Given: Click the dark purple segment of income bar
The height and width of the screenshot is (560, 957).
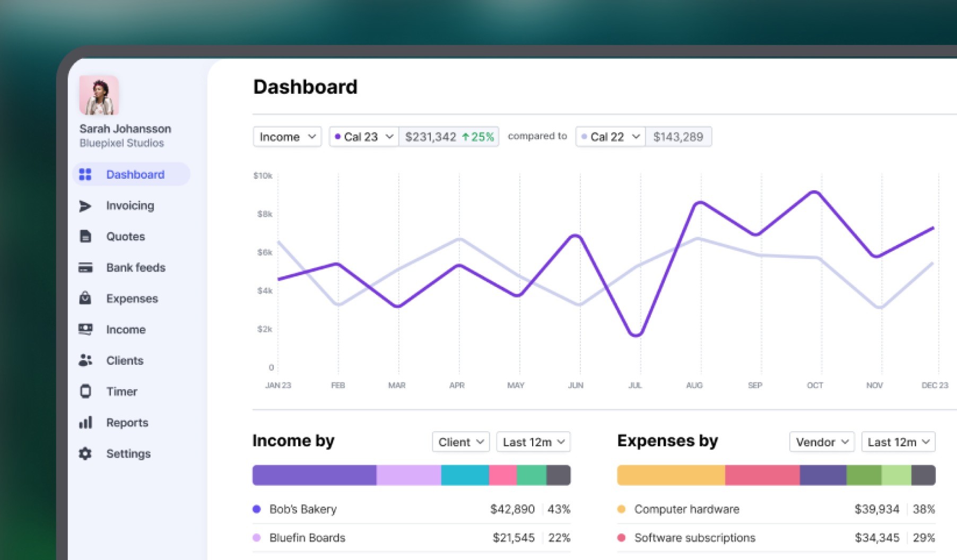Looking at the screenshot, I should click(314, 475).
